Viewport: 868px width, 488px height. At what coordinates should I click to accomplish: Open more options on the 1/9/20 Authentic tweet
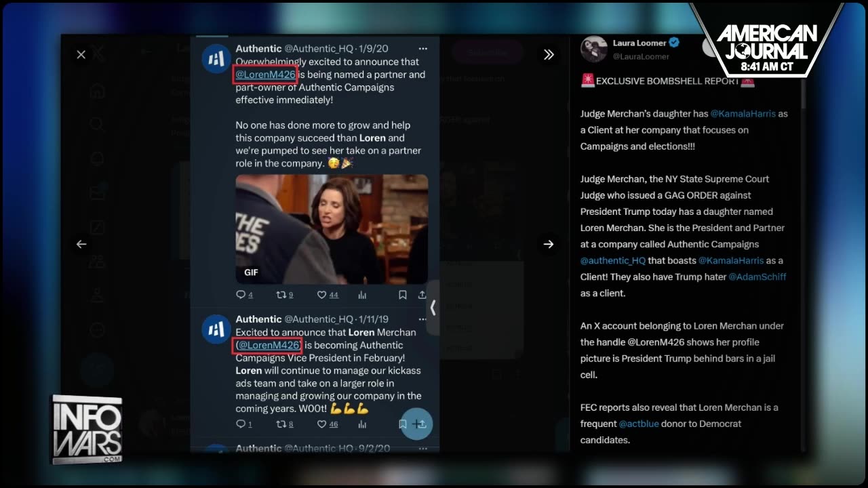(x=423, y=49)
